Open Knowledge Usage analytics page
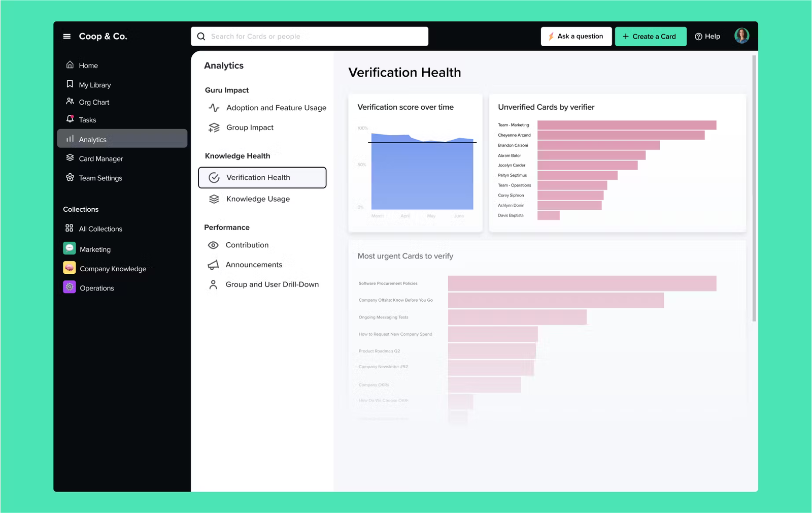 point(258,199)
